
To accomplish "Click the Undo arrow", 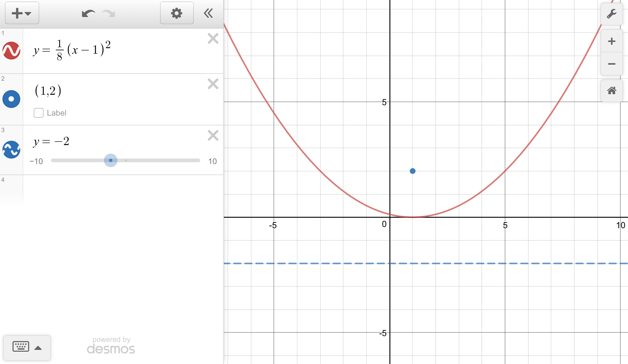I will pyautogui.click(x=88, y=13).
